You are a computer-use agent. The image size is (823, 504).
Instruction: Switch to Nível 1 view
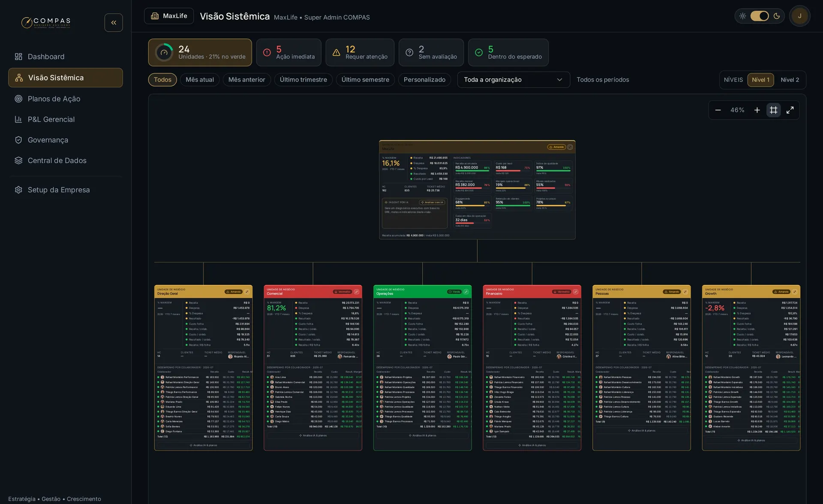(760, 80)
